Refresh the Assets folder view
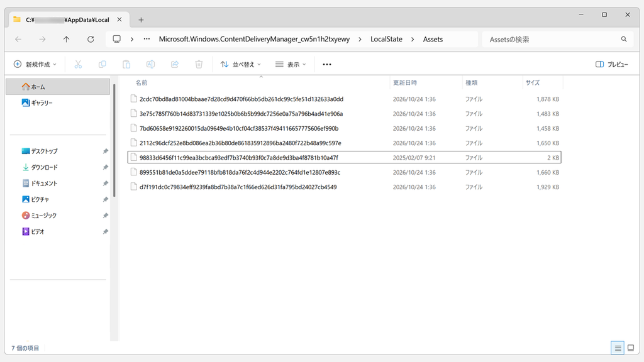The height and width of the screenshot is (362, 644). click(x=91, y=40)
